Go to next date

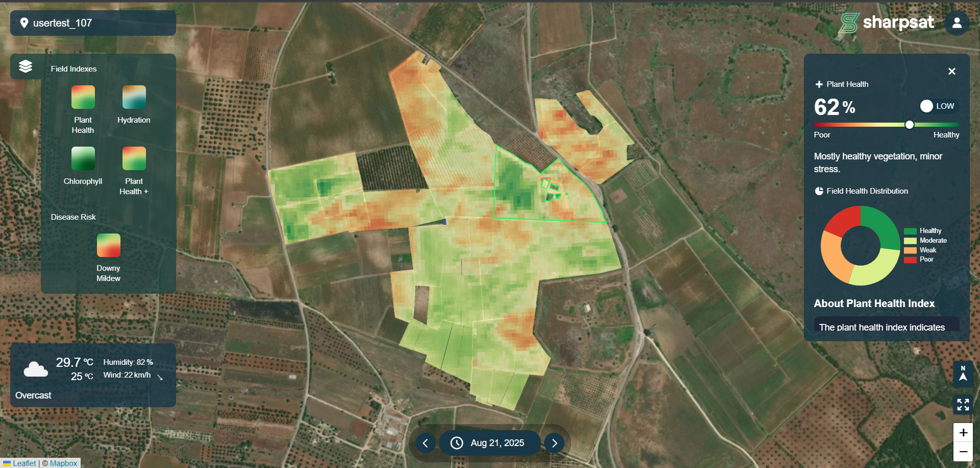point(554,443)
